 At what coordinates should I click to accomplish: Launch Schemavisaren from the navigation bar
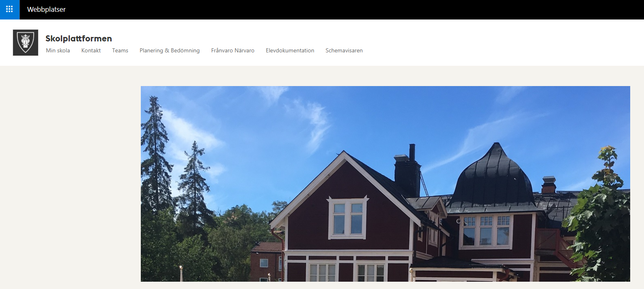click(x=344, y=50)
